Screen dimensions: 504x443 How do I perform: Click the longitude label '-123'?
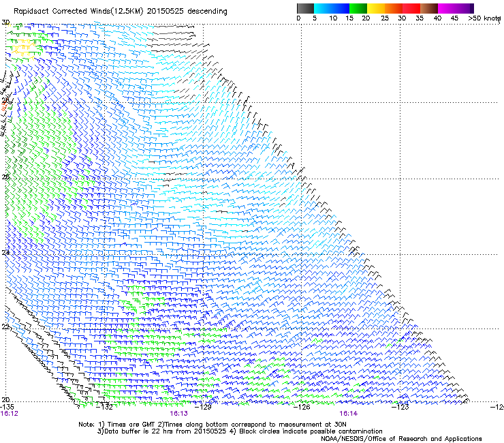tap(400, 407)
